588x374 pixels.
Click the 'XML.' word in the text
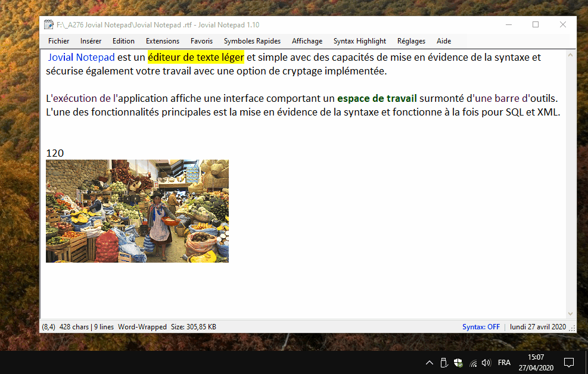coord(549,112)
